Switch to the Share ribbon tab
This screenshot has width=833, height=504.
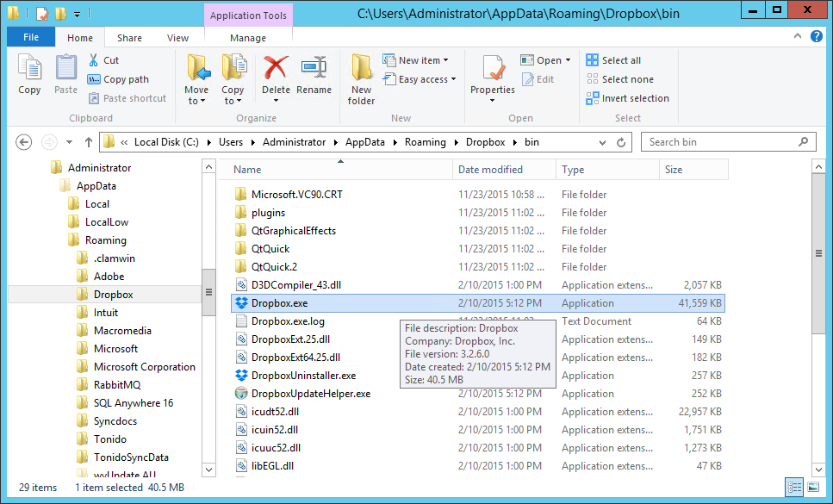(x=129, y=38)
